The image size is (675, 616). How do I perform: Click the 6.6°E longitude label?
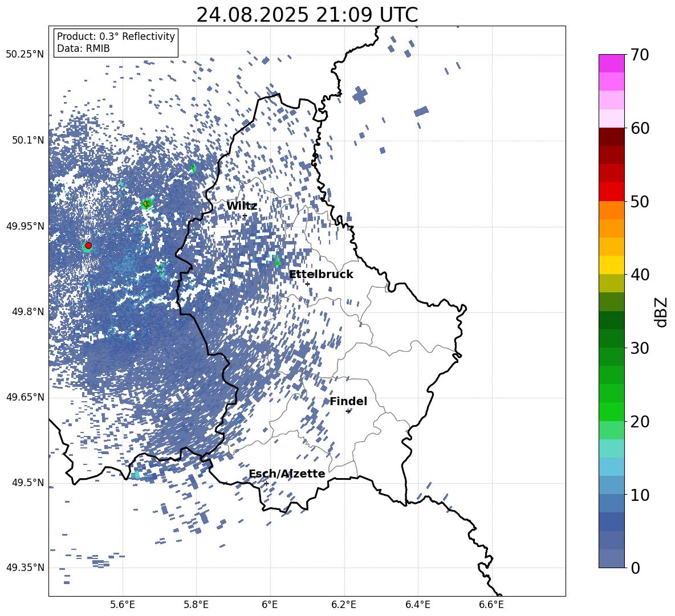(x=491, y=605)
